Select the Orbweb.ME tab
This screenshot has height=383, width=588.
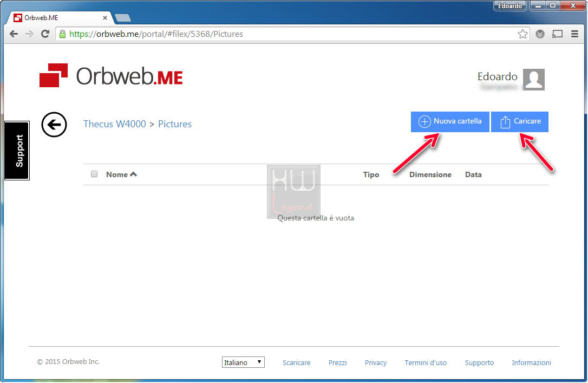pyautogui.click(x=60, y=18)
